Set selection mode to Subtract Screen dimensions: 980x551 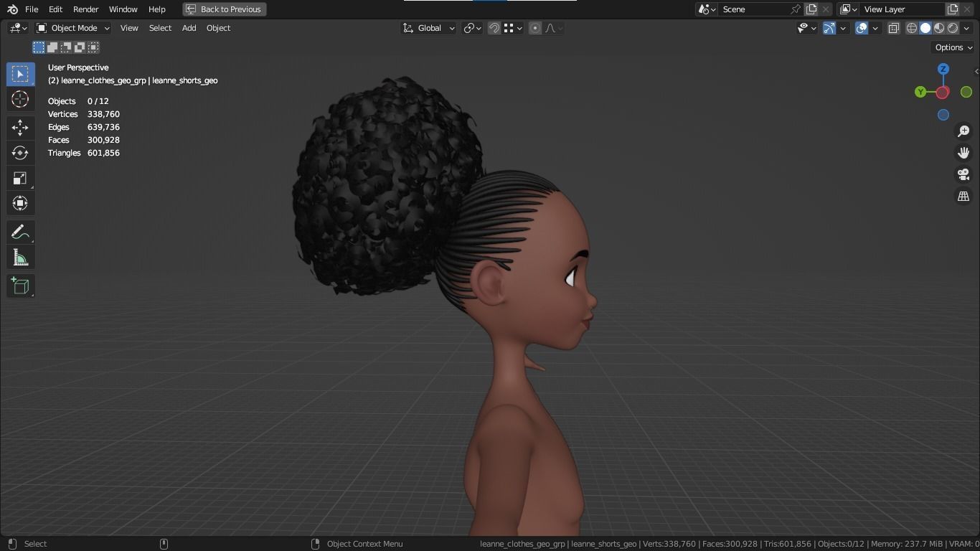coord(66,47)
